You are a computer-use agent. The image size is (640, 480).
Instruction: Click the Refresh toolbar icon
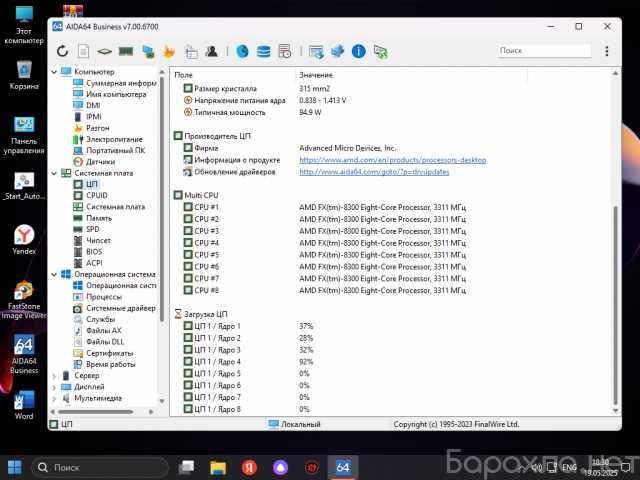point(62,51)
